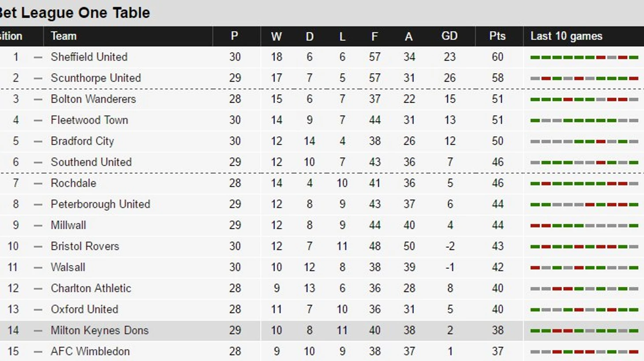Viewport: 644px width, 361px height.
Task: Click Bristol Rovers team name
Action: tap(85, 246)
